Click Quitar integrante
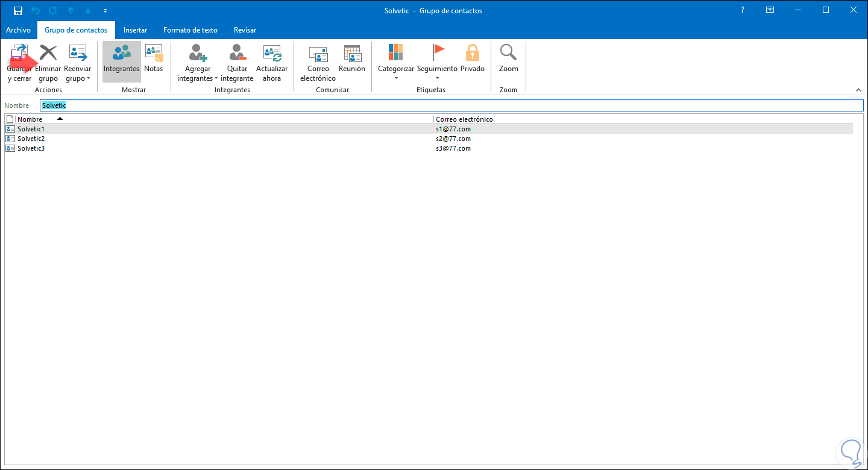The width and height of the screenshot is (868, 470). click(x=237, y=63)
